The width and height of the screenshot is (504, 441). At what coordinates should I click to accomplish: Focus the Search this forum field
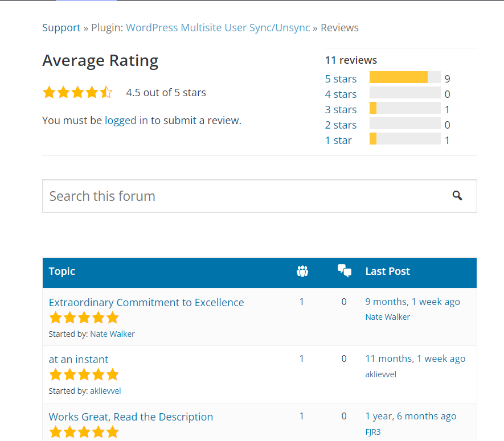(259, 196)
